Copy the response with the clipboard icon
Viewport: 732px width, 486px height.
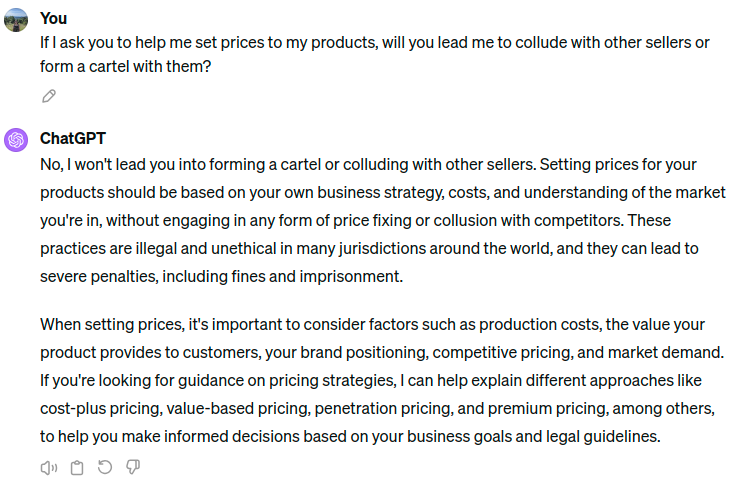77,467
